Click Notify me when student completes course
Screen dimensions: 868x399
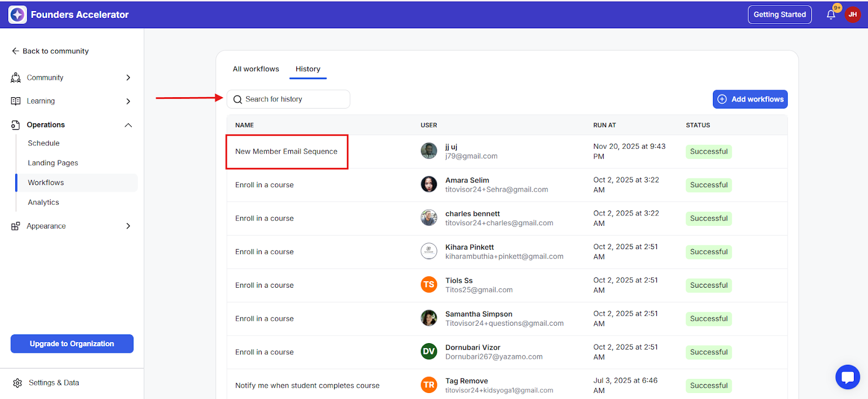(308, 385)
